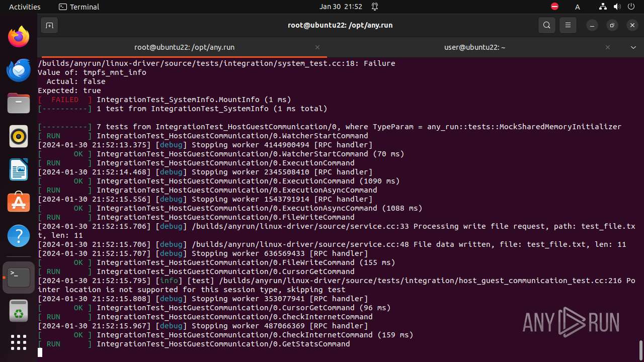Expand the terminal tab list dropdown
Screen dimensions: 644x362
(633, 47)
